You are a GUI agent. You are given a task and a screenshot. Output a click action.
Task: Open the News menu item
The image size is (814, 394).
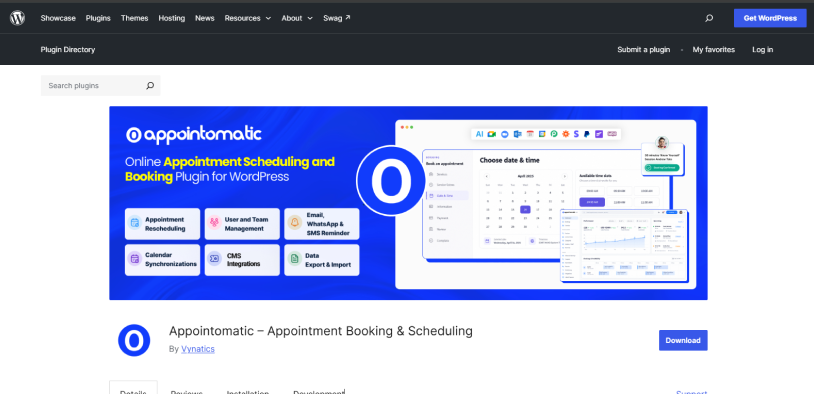click(205, 18)
